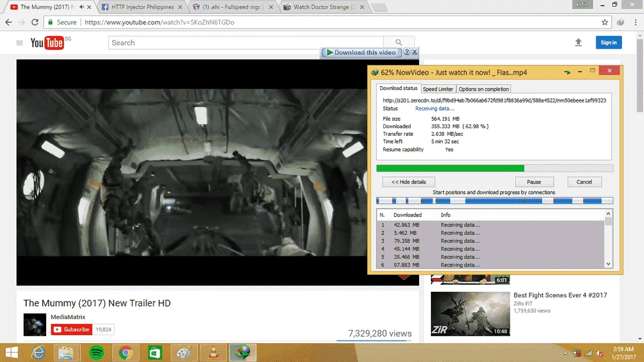This screenshot has width=644, height=362.
Task: Click the YouTube search magnifier button
Action: point(399,43)
